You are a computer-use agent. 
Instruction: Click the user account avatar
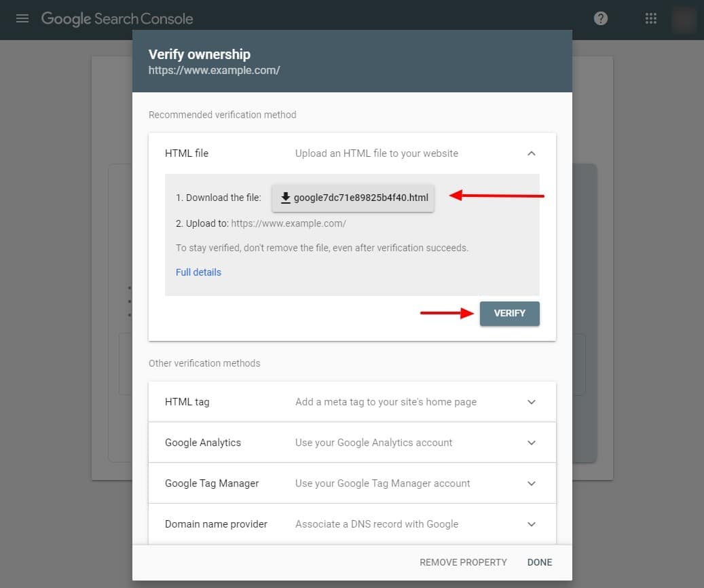click(x=684, y=19)
